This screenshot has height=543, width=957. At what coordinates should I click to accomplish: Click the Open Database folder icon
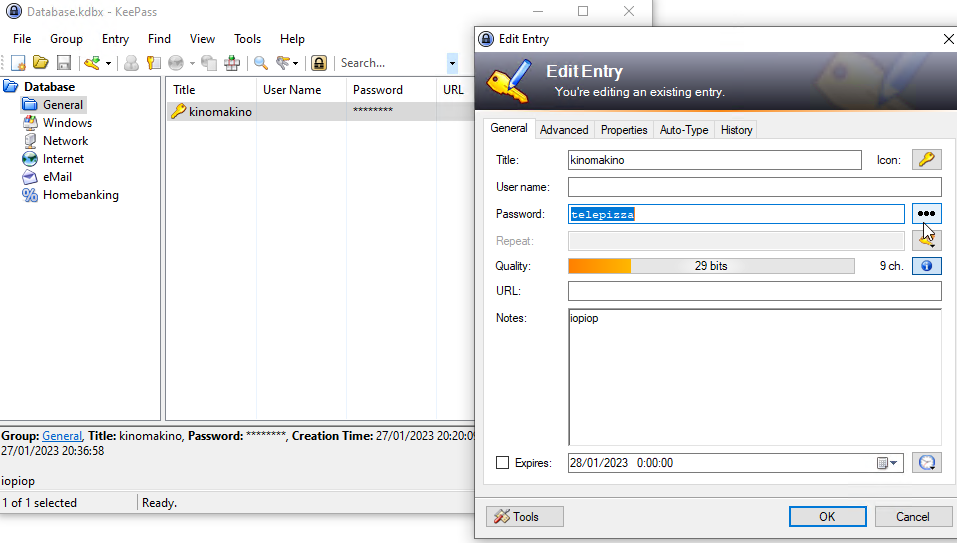[41, 63]
